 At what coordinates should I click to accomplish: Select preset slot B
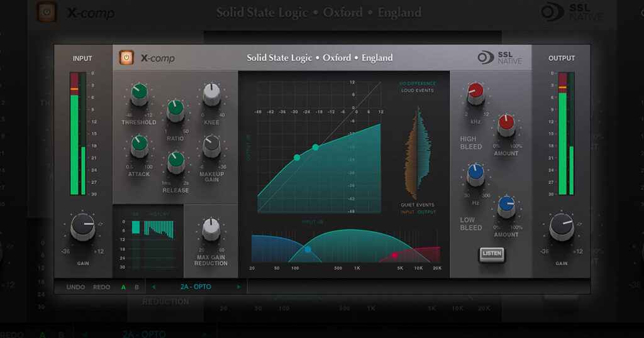pos(136,287)
